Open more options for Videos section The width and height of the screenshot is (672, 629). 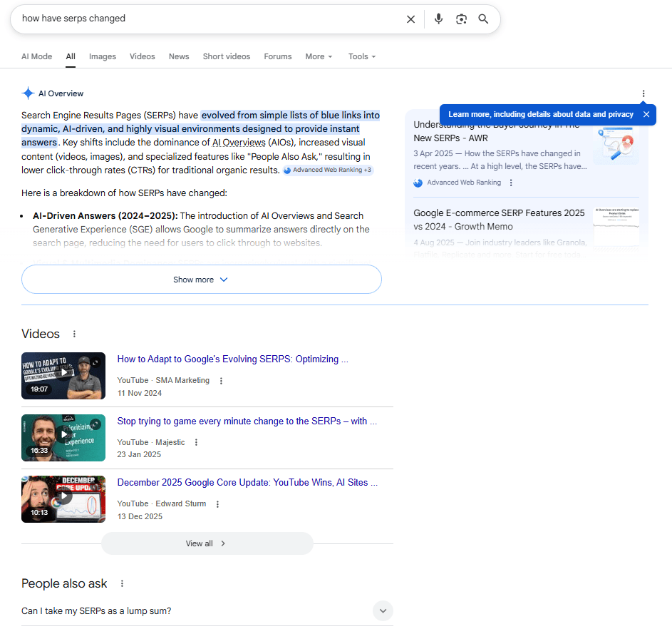click(74, 334)
